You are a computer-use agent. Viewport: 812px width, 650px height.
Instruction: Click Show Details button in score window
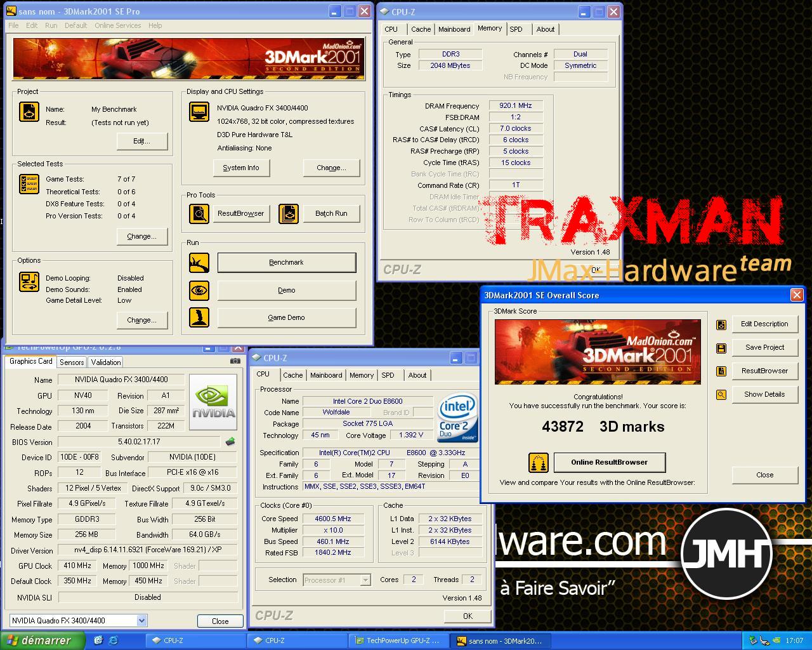coord(764,394)
